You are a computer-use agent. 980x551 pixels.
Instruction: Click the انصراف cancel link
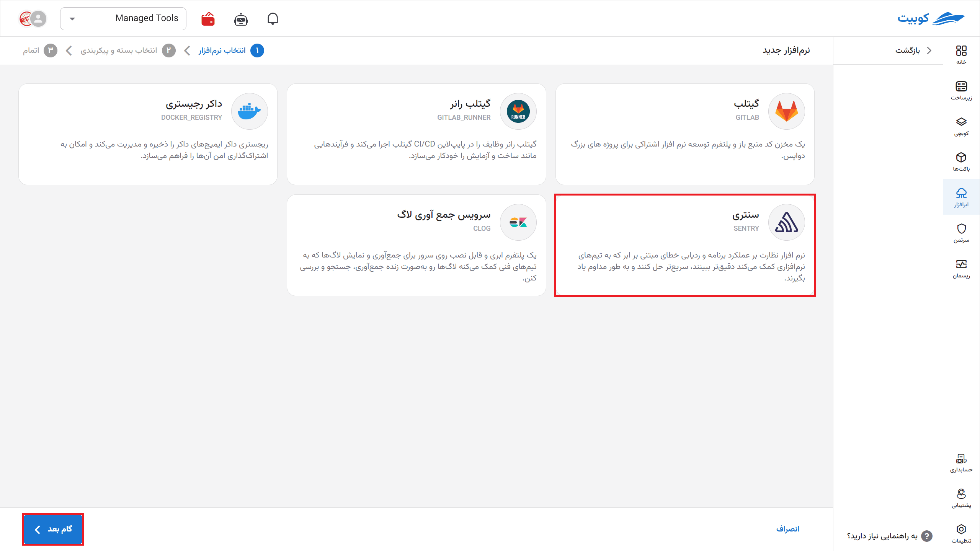(x=788, y=529)
